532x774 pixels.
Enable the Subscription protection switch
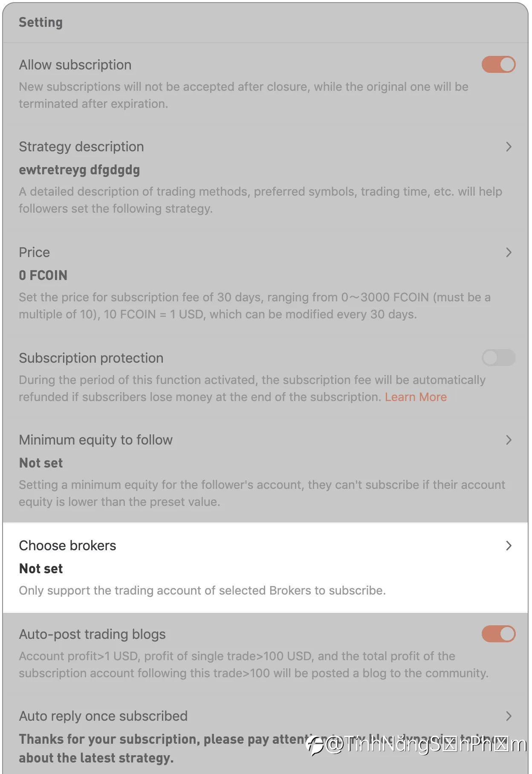(x=498, y=358)
